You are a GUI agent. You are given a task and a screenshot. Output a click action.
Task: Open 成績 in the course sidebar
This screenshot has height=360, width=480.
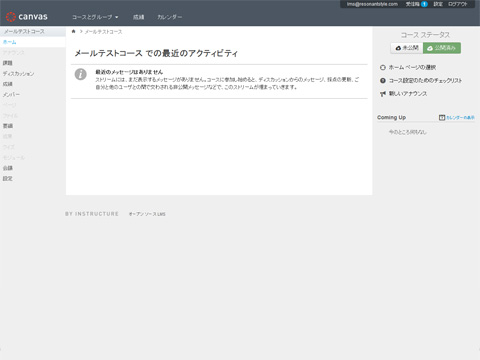click(8, 84)
